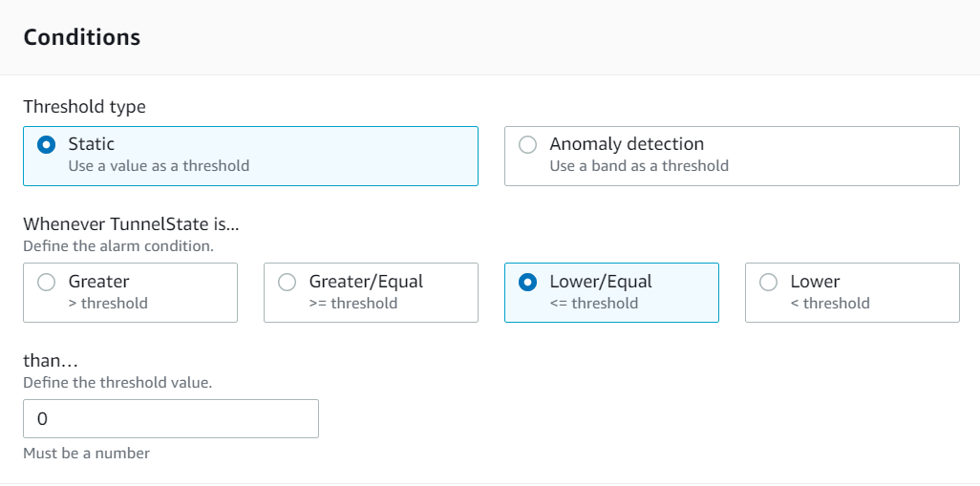Click the Conditions section heading
This screenshot has width=980, height=486.
click(81, 37)
